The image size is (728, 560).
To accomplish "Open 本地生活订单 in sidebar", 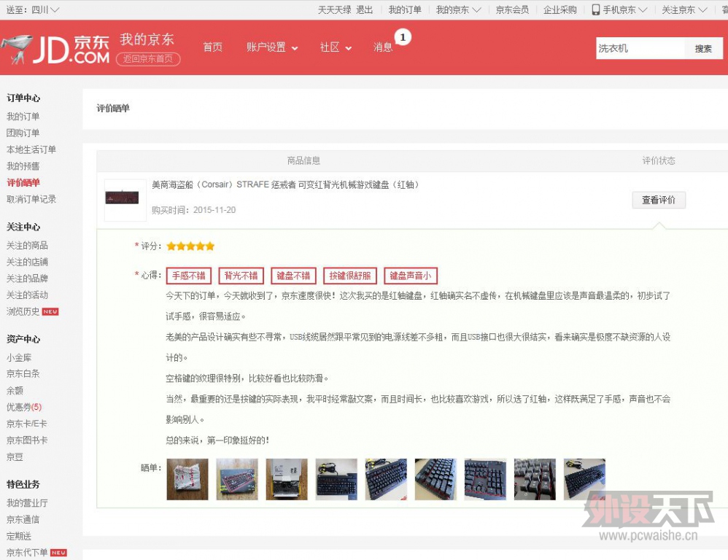I will (31, 149).
